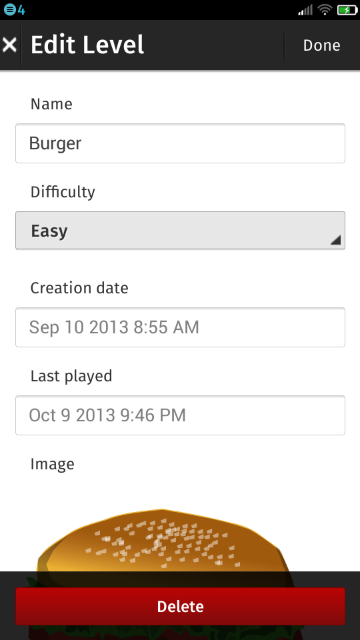Close the Edit Level screen with the X icon
360x640 pixels.
[x=9, y=45]
